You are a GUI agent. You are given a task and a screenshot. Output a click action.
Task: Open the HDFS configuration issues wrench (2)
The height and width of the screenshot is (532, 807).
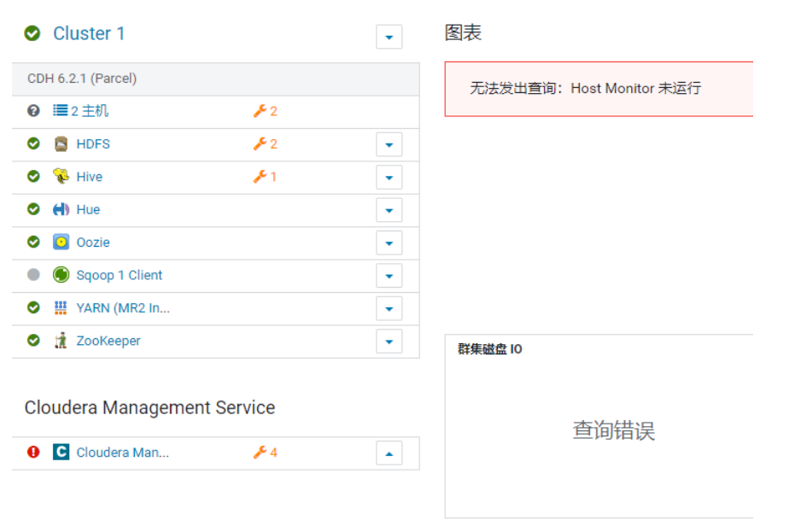(x=265, y=144)
